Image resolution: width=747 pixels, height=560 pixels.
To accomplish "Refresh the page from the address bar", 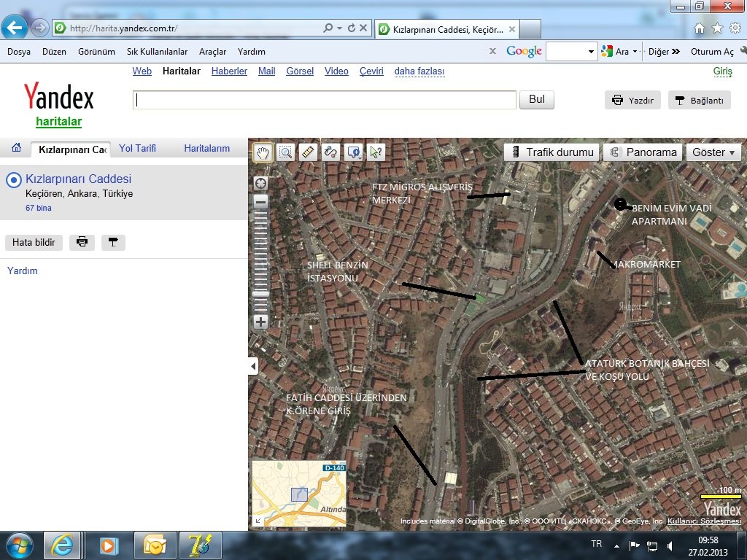I will point(352,28).
